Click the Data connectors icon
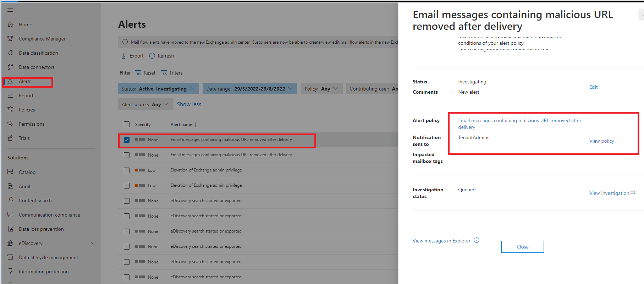This screenshot has height=284, width=644. 10,67
